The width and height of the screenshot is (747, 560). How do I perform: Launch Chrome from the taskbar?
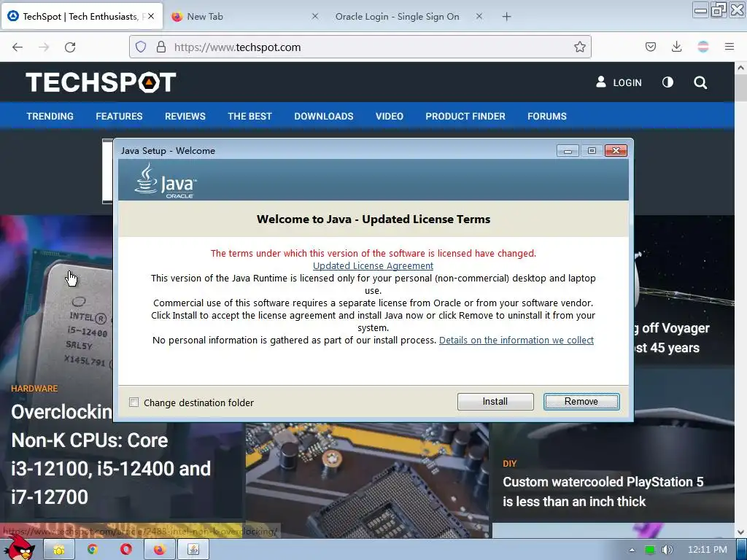(x=93, y=550)
